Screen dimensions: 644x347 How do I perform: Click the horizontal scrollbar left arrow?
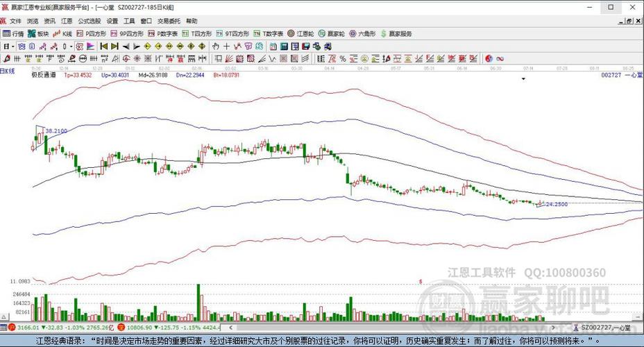231,328
